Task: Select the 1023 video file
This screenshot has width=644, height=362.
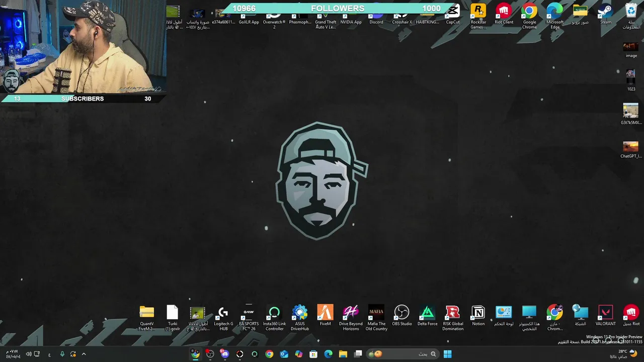Action: (630, 80)
